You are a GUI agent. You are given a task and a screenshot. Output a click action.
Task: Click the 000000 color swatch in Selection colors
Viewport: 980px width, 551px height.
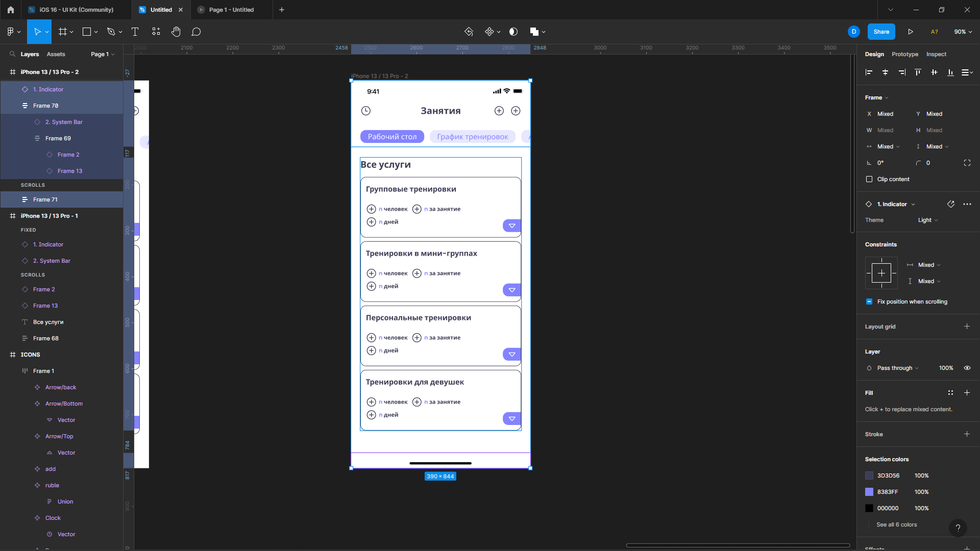(869, 507)
